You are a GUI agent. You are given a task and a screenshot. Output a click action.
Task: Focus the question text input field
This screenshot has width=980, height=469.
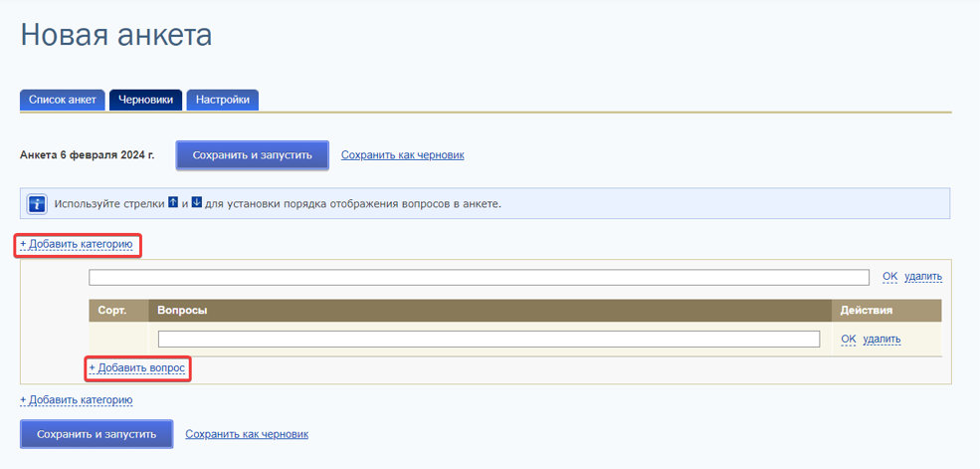click(489, 339)
